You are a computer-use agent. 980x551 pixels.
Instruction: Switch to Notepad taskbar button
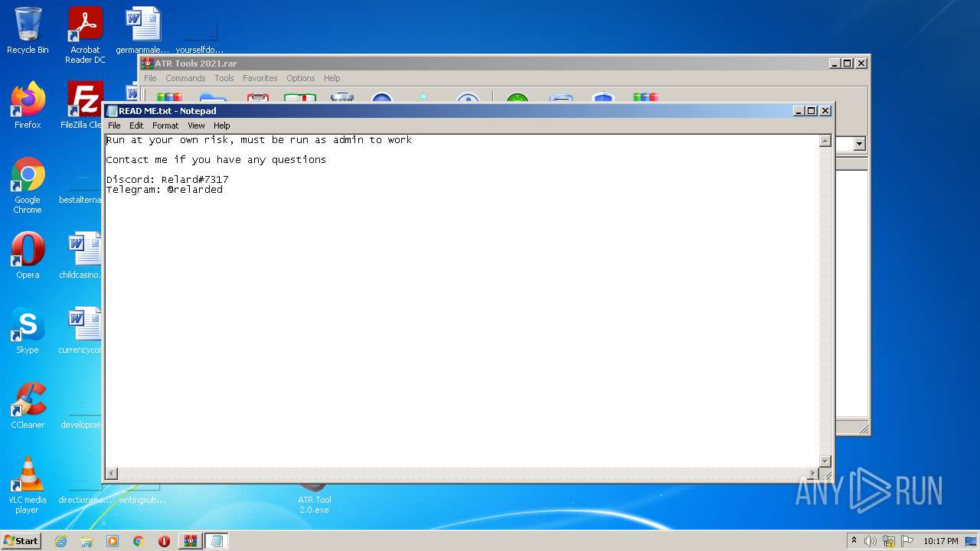[x=216, y=541]
